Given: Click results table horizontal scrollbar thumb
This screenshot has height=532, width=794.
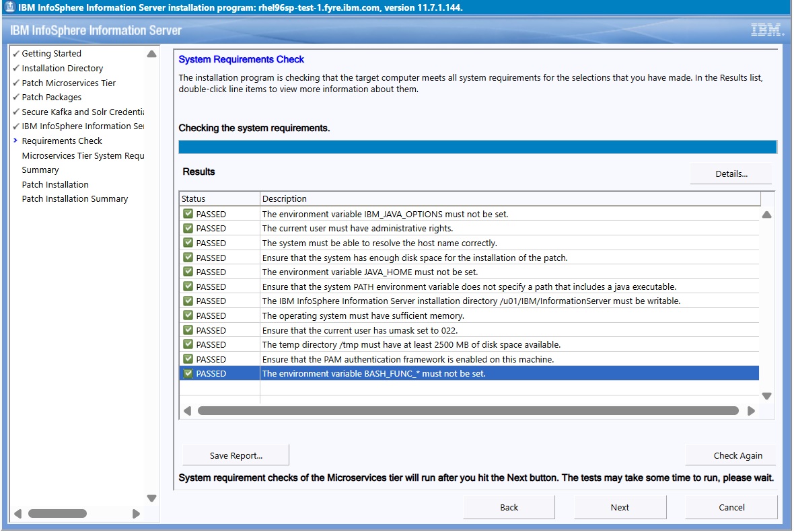Looking at the screenshot, I should point(468,410).
